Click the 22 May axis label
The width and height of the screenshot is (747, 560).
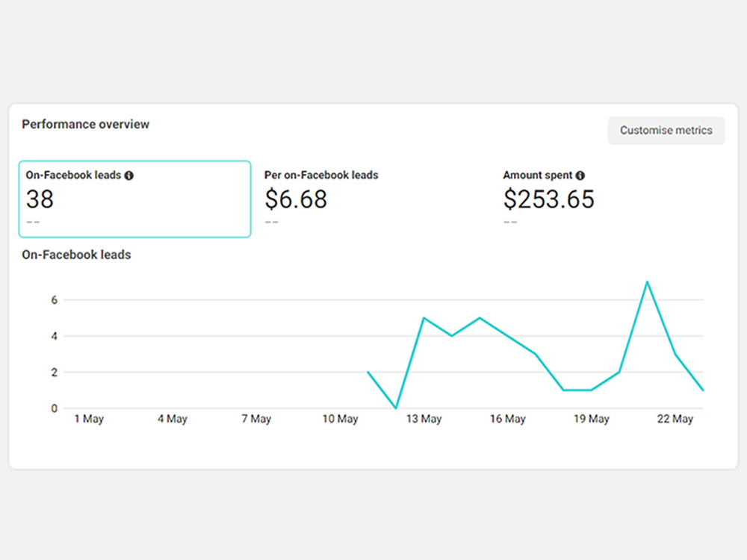point(675,419)
